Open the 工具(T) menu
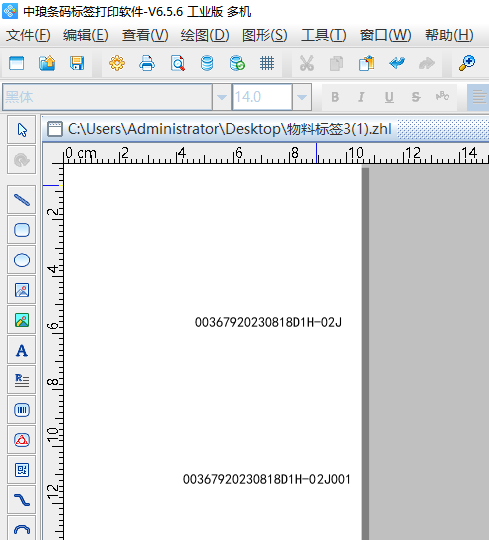 point(324,35)
